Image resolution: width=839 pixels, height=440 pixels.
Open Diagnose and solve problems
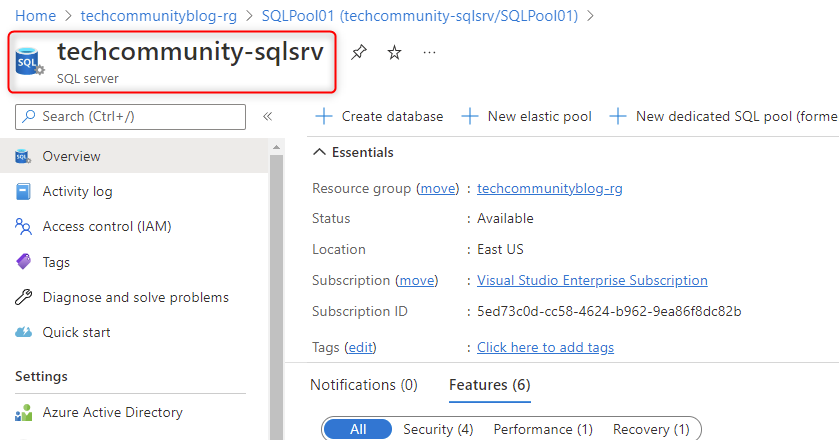coord(134,297)
